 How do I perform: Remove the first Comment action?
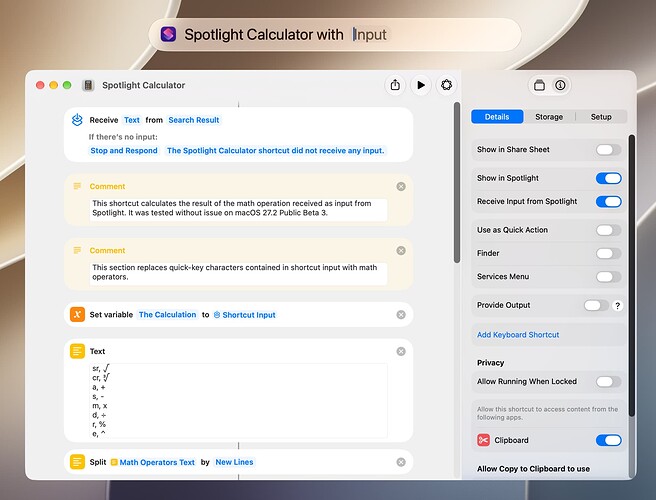pyautogui.click(x=401, y=187)
